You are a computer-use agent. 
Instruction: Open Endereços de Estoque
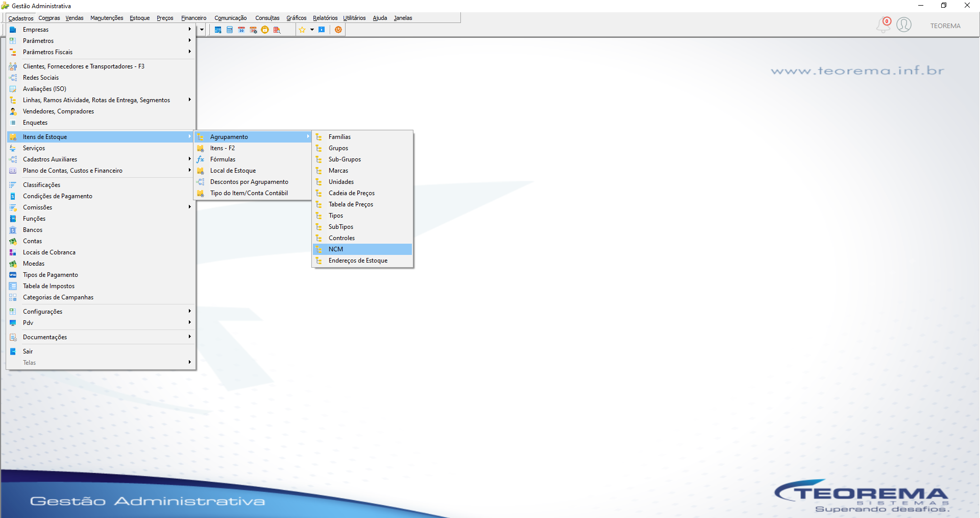[x=362, y=261]
